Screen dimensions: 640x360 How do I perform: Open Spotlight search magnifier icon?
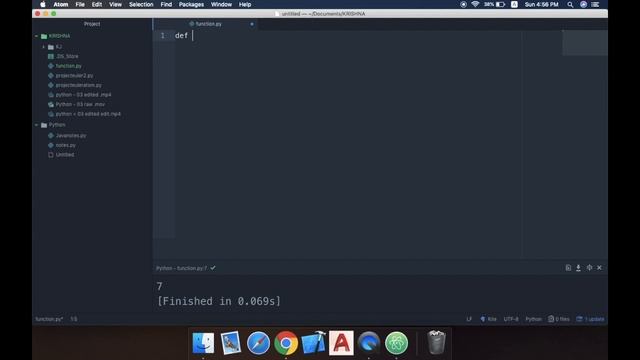coord(570,4)
